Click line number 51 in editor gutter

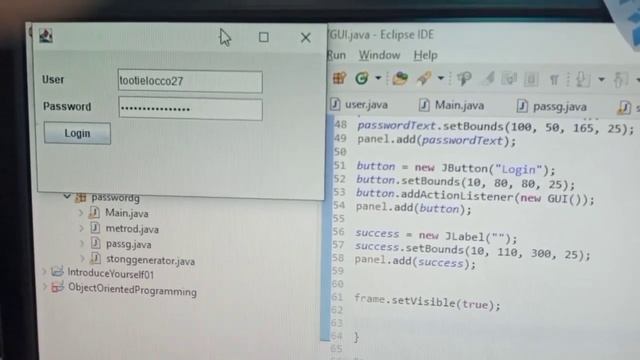(340, 165)
